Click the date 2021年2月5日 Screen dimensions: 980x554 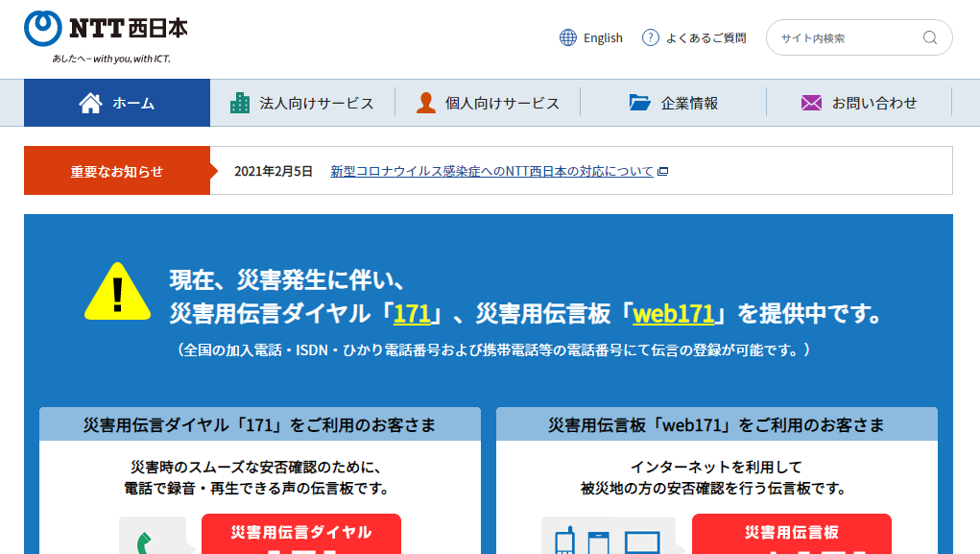pyautogui.click(x=274, y=171)
